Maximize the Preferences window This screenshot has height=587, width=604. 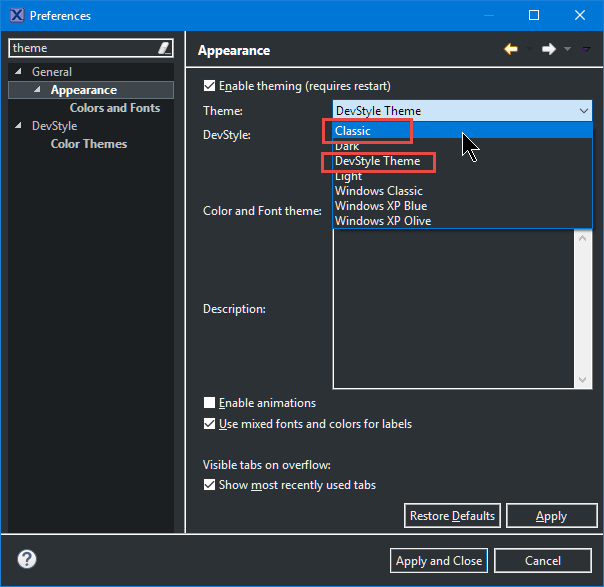click(x=534, y=15)
